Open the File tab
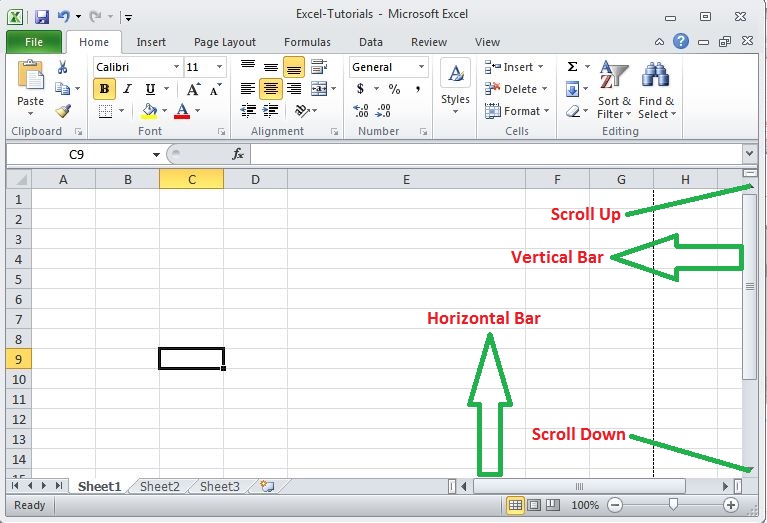 (x=34, y=42)
